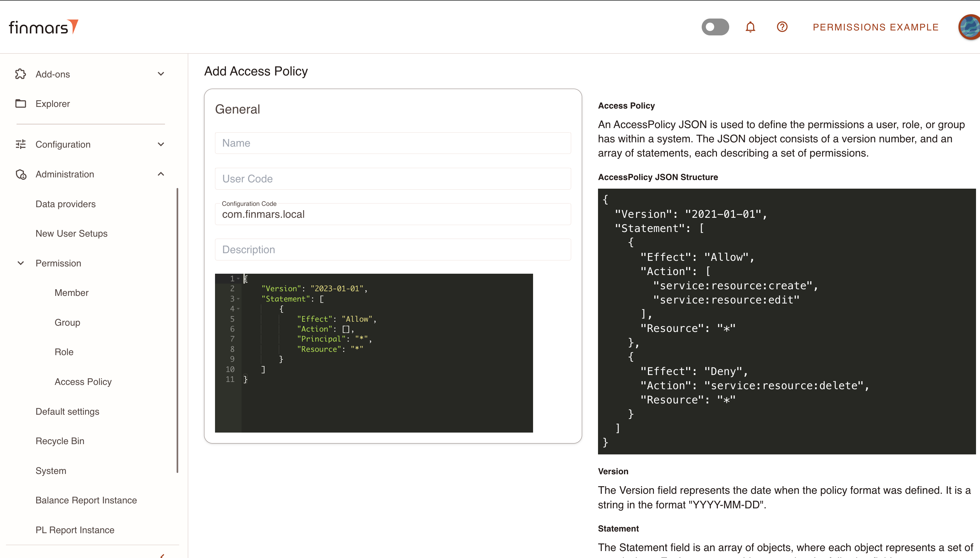980x558 pixels.
Task: Focus the User Code input field
Action: pyautogui.click(x=393, y=179)
